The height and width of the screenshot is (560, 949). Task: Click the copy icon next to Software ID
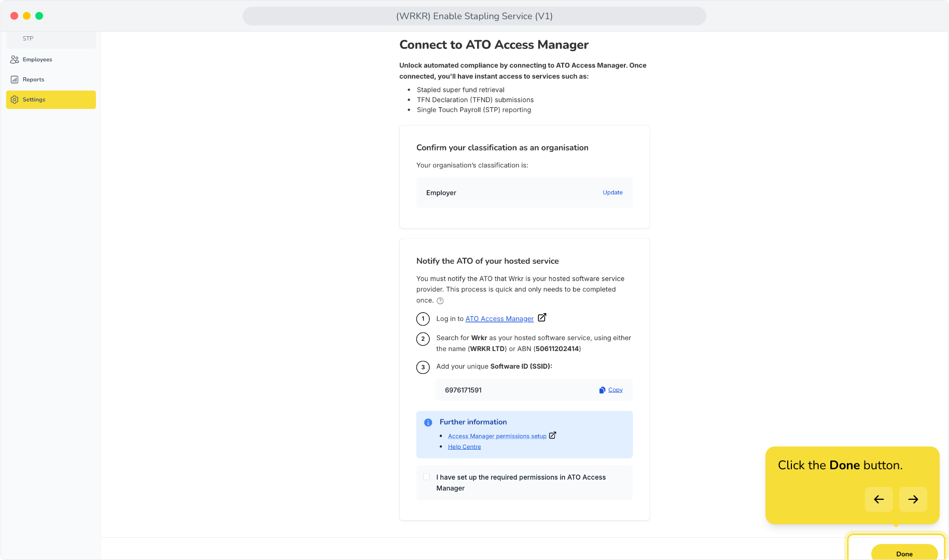coord(602,390)
